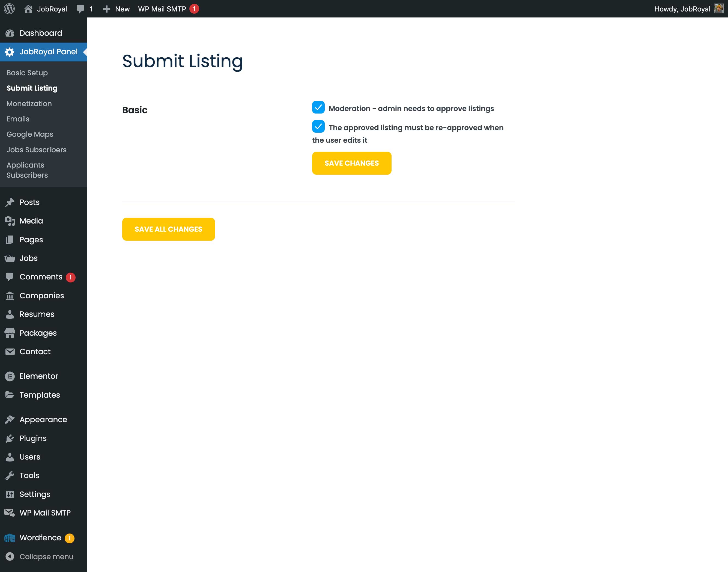This screenshot has height=572, width=728.
Task: Click the Companies building icon
Action: coord(10,296)
